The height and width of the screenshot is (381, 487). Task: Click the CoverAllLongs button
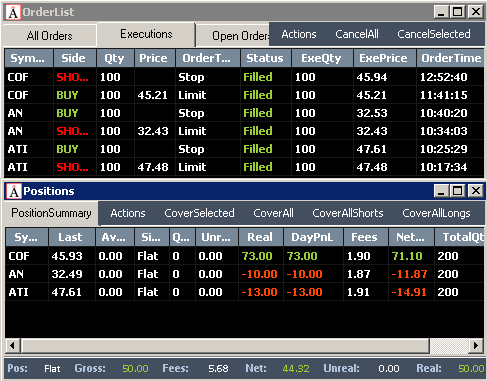coord(436,213)
